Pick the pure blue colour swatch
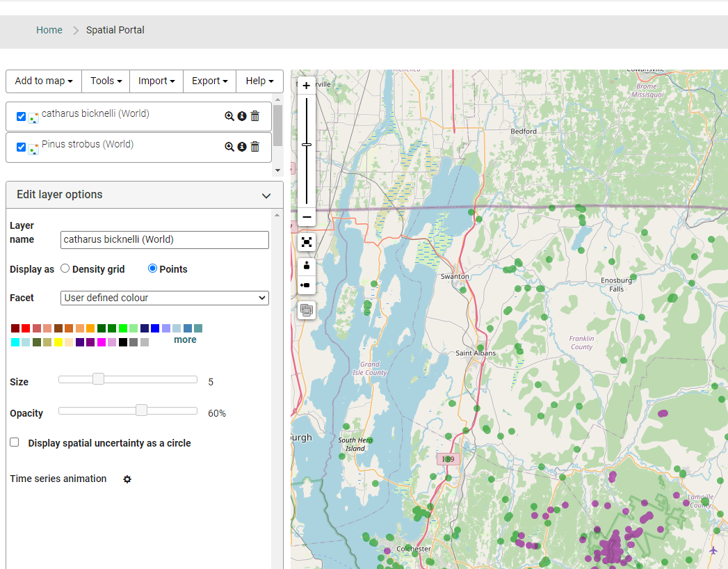The image size is (728, 569). [x=155, y=328]
